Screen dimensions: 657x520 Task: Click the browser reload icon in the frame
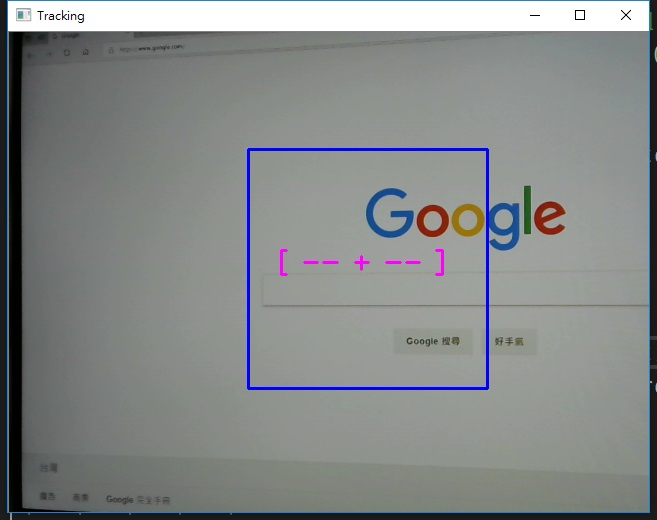(67, 53)
